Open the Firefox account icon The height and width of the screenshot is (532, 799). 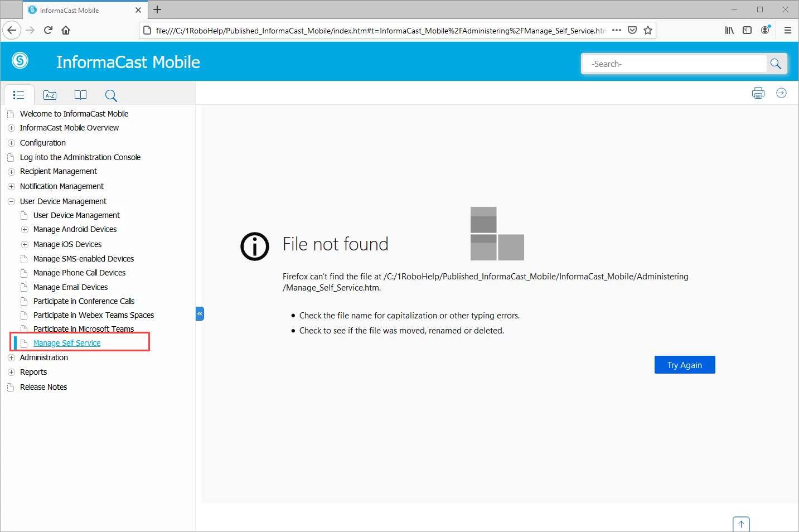pyautogui.click(x=766, y=30)
